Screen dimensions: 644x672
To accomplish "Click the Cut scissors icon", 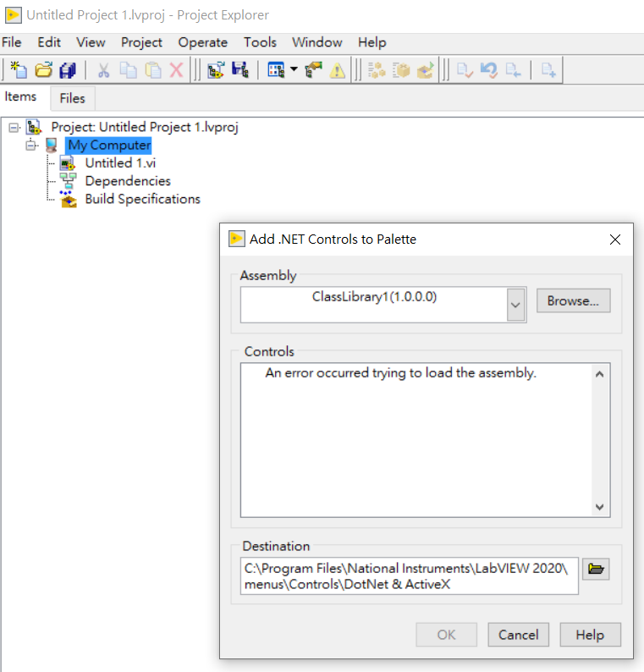I will coord(103,70).
